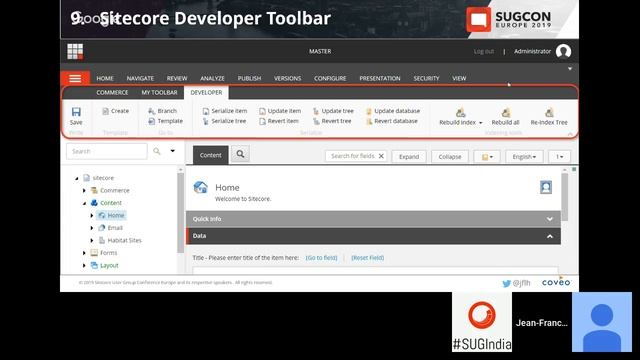This screenshot has height=360, width=640.
Task: Expand the Habitat Sites tree node
Action: pyautogui.click(x=92, y=240)
